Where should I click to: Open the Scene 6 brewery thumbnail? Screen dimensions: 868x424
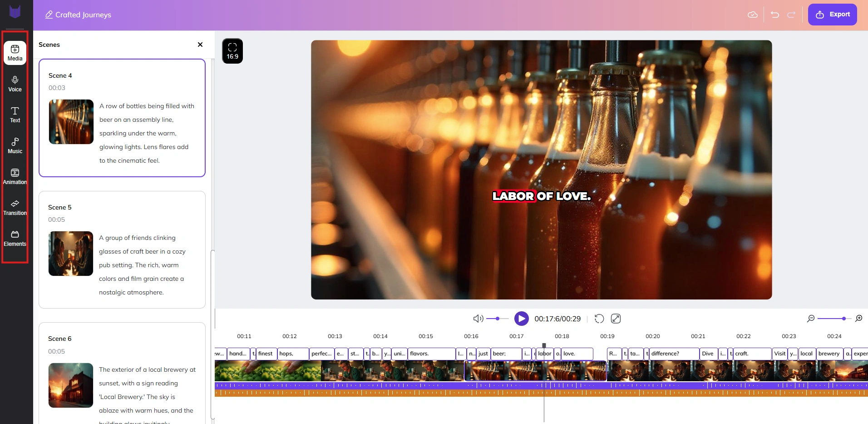71,385
